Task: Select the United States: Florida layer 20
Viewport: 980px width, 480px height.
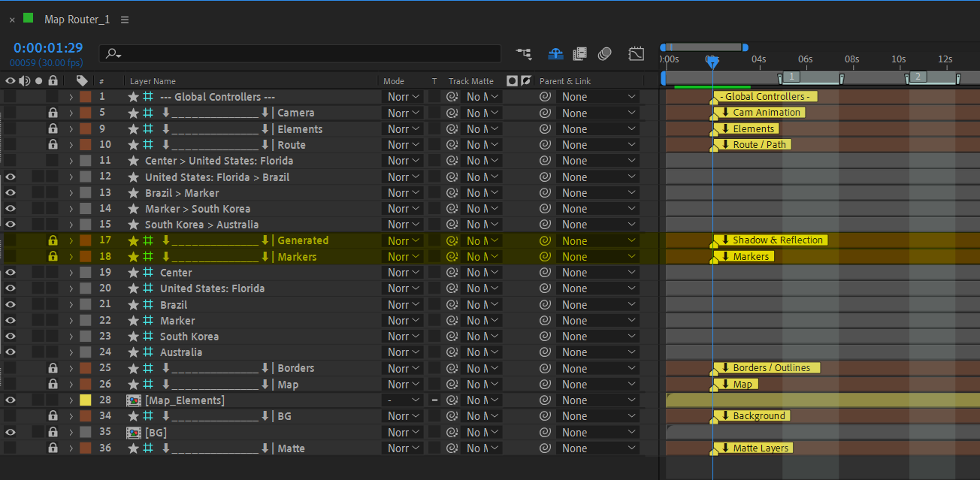Action: click(212, 288)
